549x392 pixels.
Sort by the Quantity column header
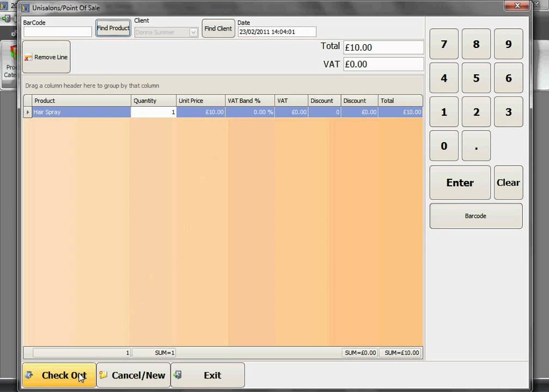[154, 101]
